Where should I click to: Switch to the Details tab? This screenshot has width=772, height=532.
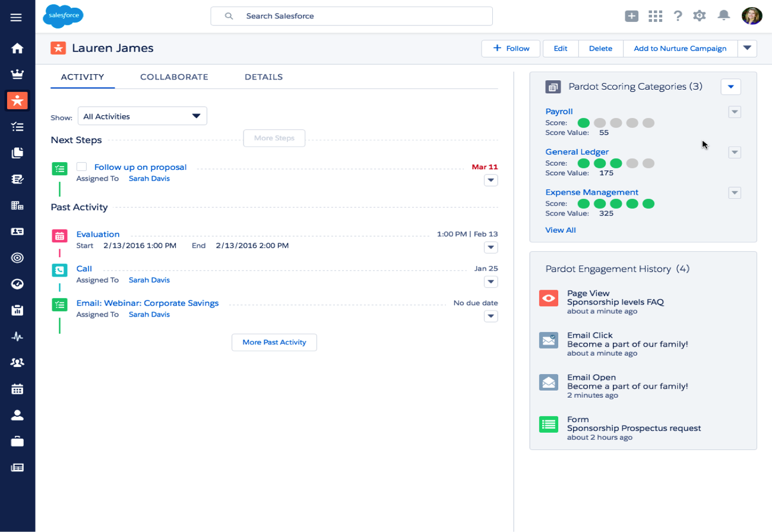[x=263, y=77]
